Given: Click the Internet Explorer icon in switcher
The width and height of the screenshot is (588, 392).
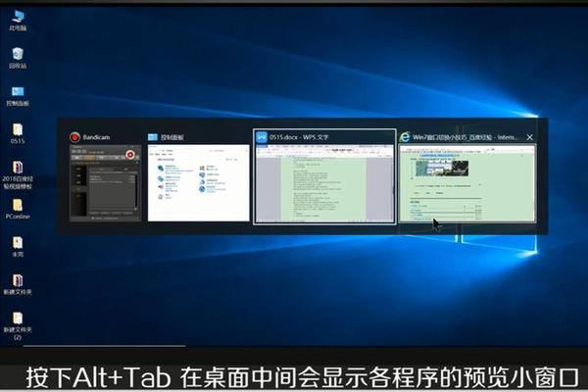Looking at the screenshot, I should pyautogui.click(x=406, y=138).
